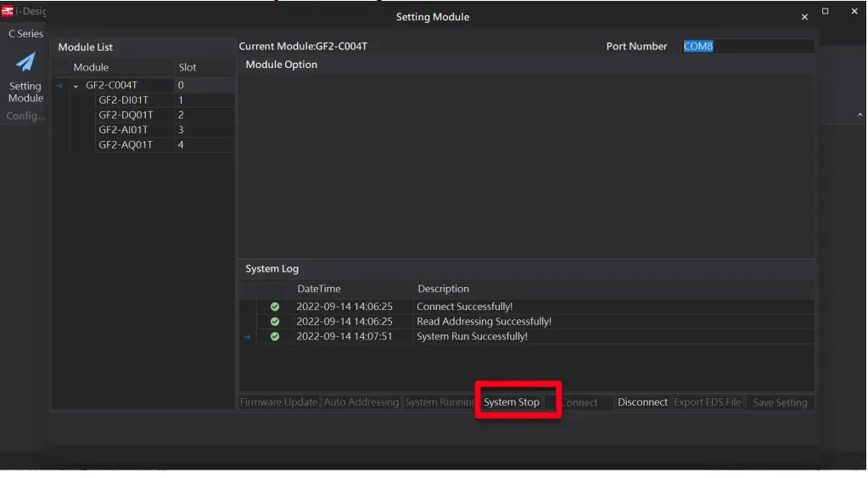Click green check icon of Connect Successfully row
868x478 pixels.
275,306
